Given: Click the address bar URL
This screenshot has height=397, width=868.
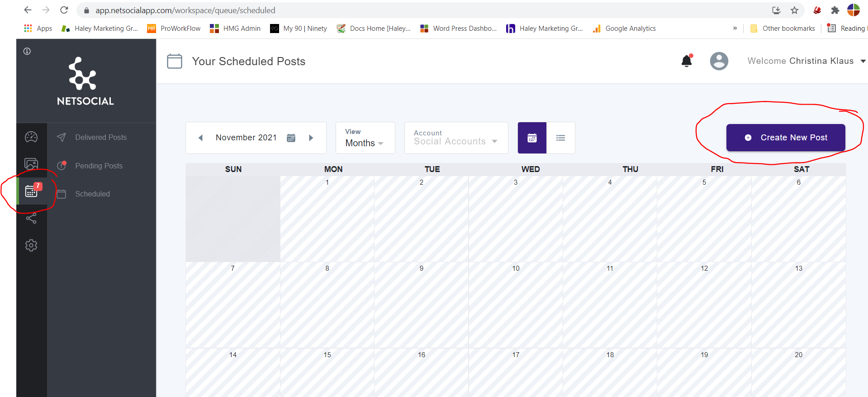Looking at the screenshot, I should tap(185, 10).
